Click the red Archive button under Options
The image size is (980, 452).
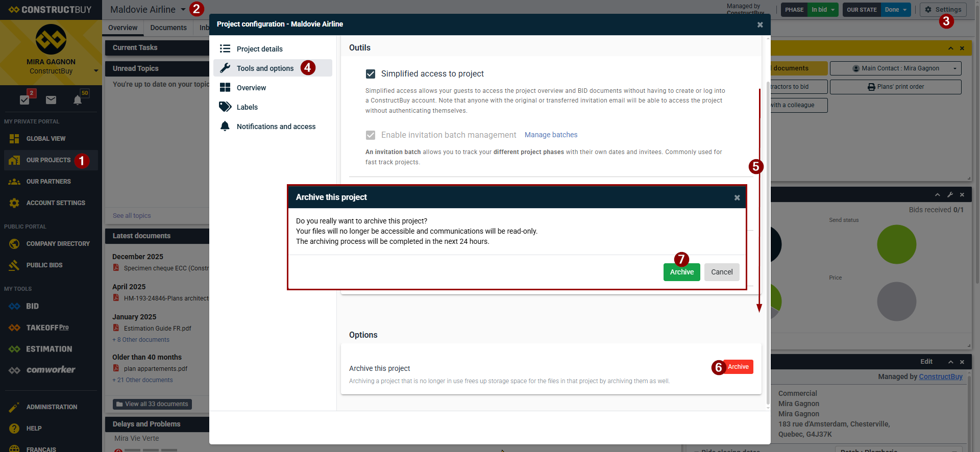click(x=738, y=367)
